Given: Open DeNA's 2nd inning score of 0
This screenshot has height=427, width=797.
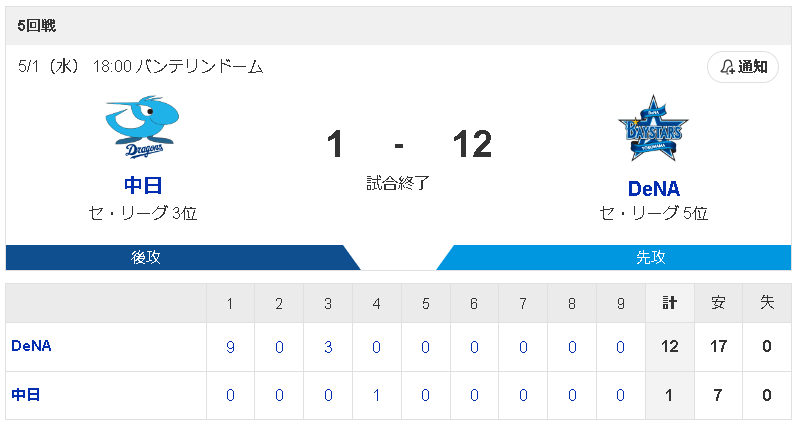Looking at the screenshot, I should 279,347.
